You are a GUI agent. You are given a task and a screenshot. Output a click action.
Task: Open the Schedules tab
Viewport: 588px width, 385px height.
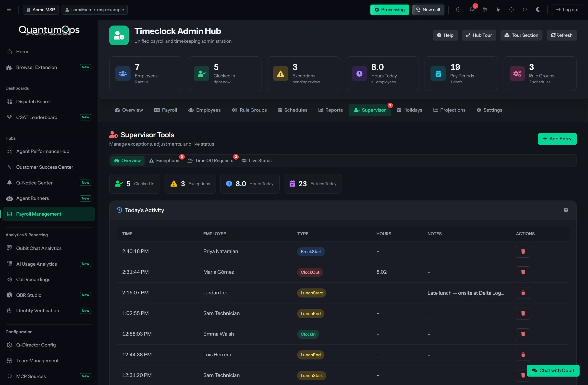pos(293,110)
